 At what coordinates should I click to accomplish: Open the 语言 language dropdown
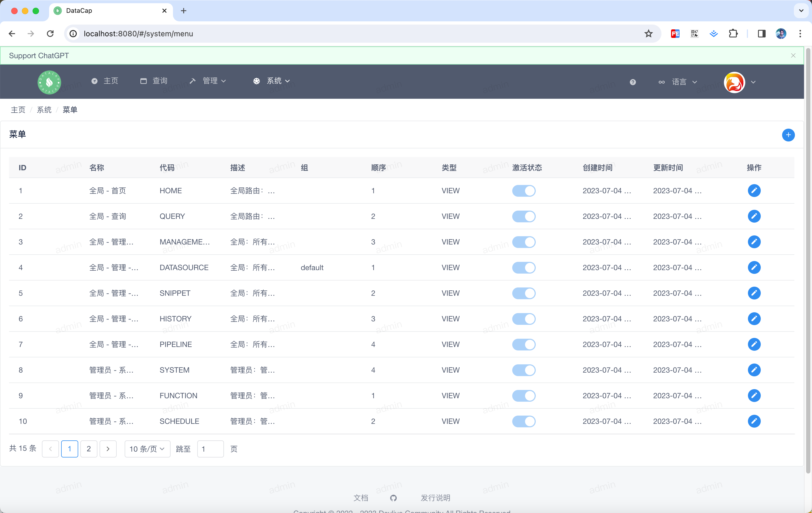pyautogui.click(x=678, y=82)
